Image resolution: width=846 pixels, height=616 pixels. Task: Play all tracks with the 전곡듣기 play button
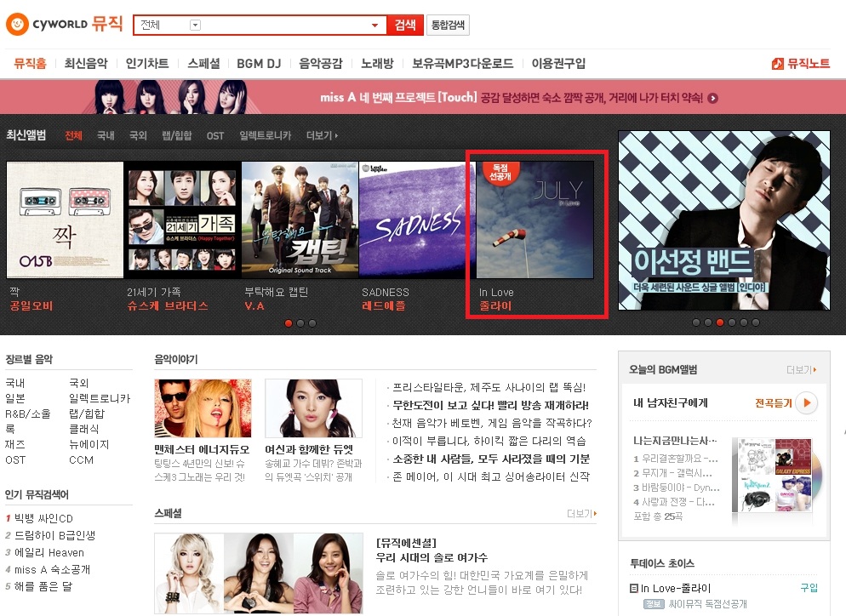(807, 403)
